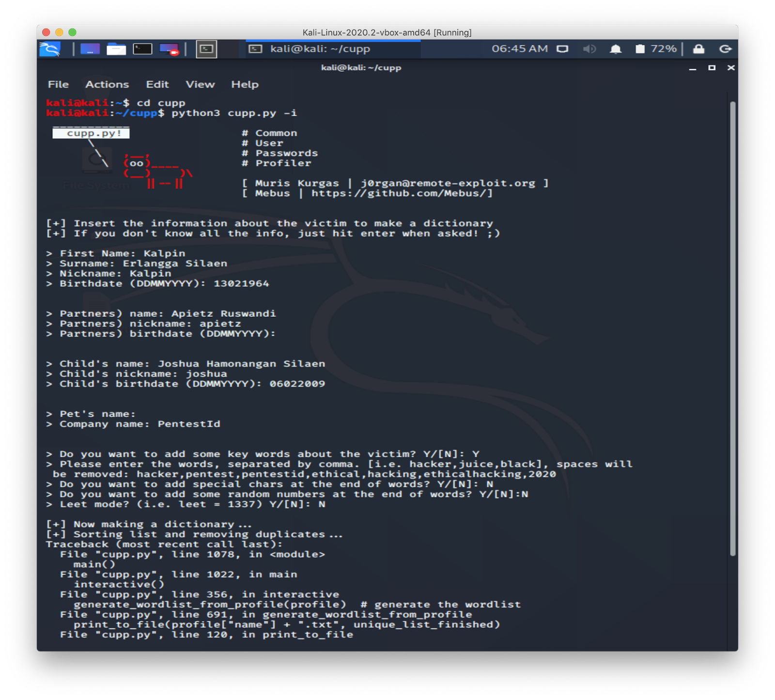The height and width of the screenshot is (700, 775).
Task: Click the lock screen padlock icon
Action: tap(698, 49)
